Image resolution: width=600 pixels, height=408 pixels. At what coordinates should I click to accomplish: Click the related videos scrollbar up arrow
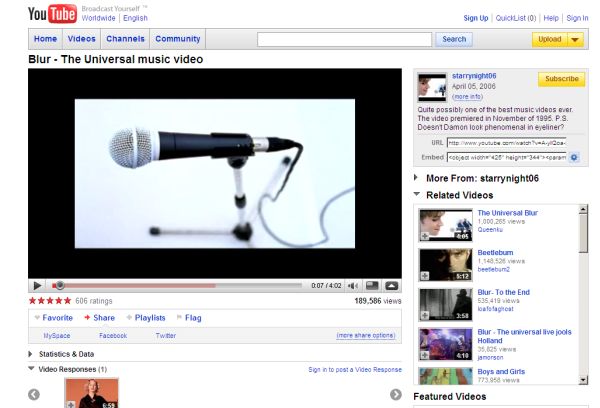[583, 209]
